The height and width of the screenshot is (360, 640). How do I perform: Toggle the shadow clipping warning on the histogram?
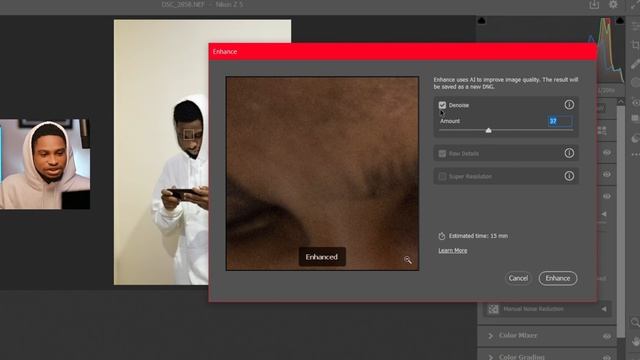click(482, 20)
